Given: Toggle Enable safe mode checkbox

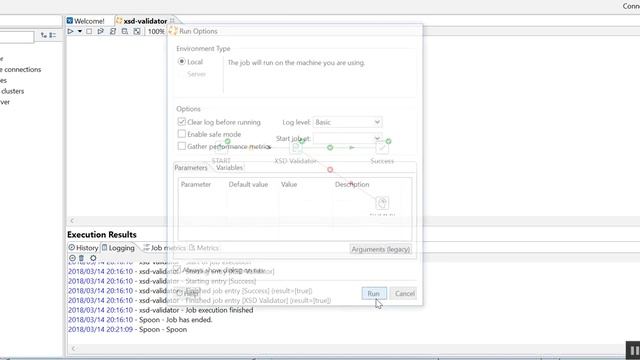Looking at the screenshot, I should (182, 134).
